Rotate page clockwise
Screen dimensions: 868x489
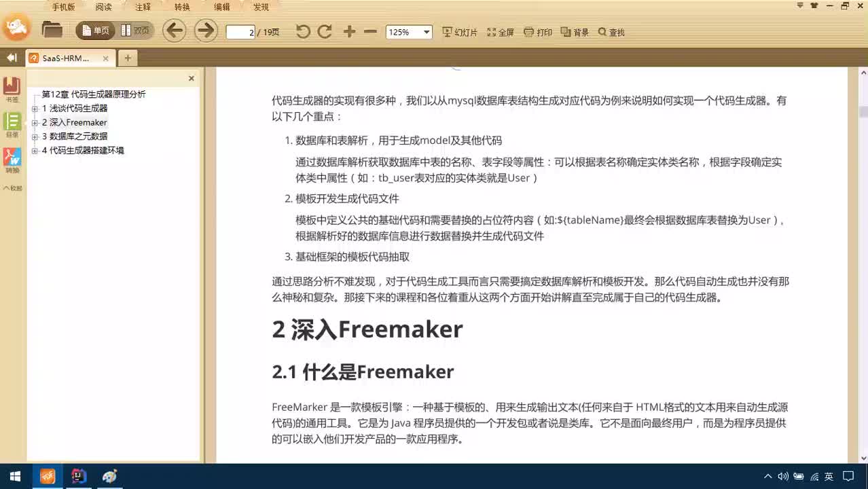pyautogui.click(x=325, y=31)
